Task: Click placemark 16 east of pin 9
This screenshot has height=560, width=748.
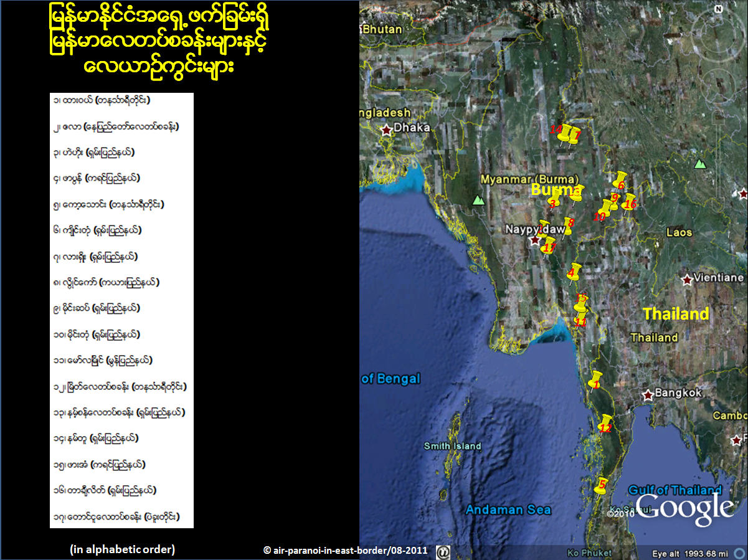Action: click(630, 200)
